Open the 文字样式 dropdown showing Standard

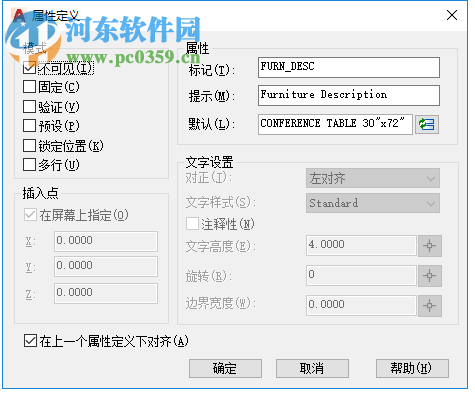click(x=373, y=203)
